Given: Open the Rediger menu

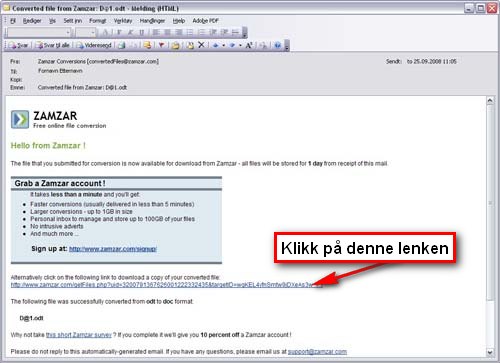Looking at the screenshot, I should pyautogui.click(x=32, y=21).
